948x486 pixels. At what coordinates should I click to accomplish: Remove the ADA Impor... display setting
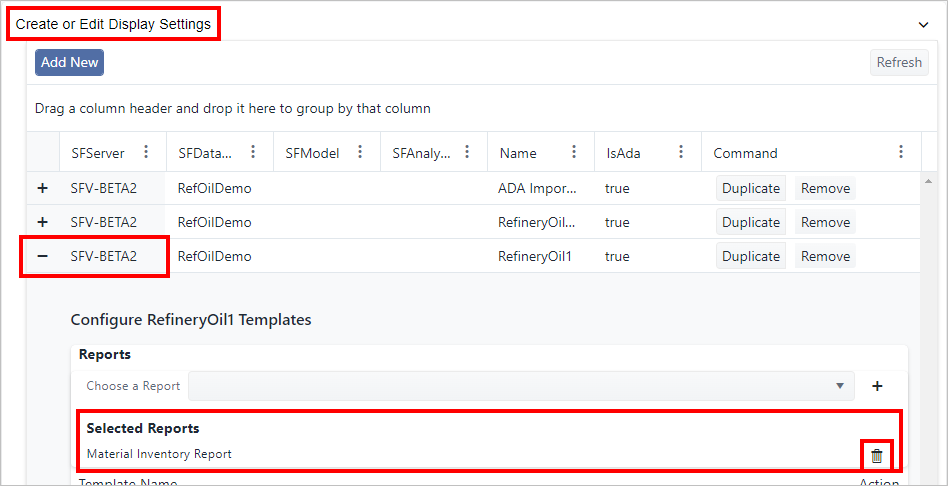click(x=825, y=188)
